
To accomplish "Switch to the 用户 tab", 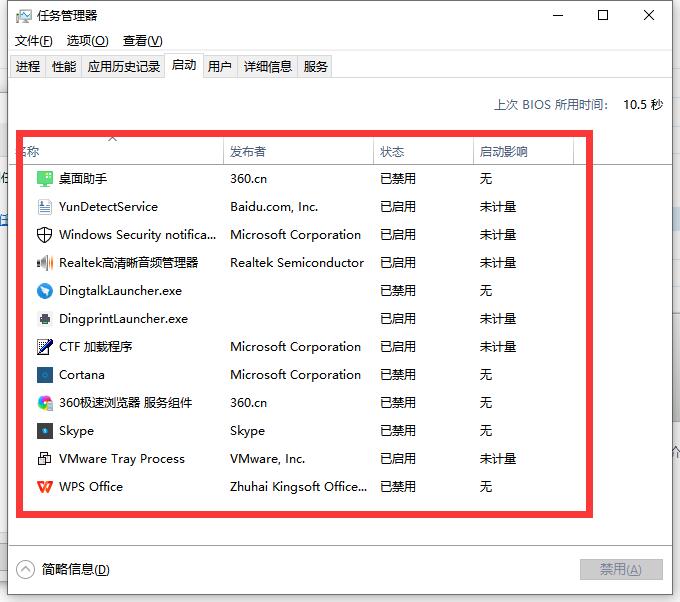I will (220, 66).
